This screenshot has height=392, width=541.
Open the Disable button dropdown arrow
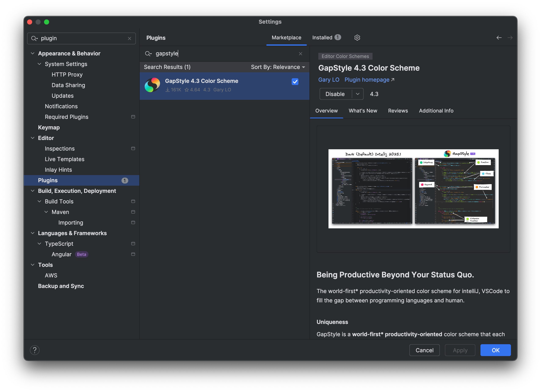(357, 94)
